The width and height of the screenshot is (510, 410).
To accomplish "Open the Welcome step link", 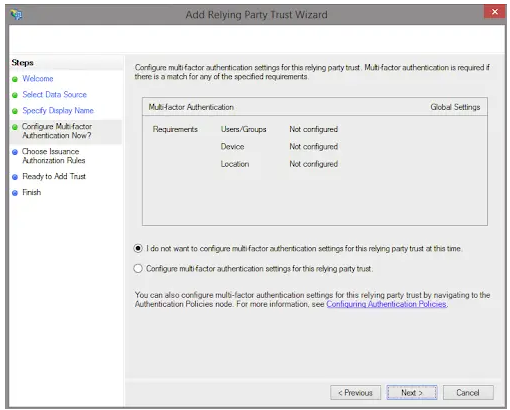I will 38,79.
